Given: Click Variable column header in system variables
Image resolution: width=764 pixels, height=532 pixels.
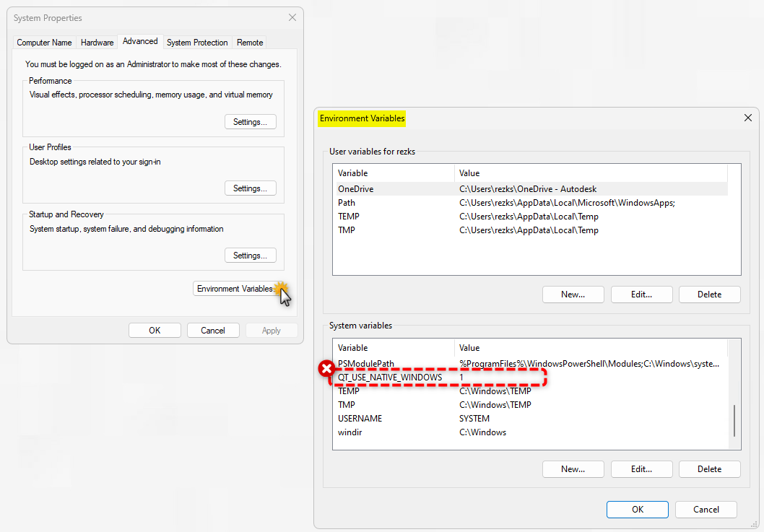Looking at the screenshot, I should [394, 348].
